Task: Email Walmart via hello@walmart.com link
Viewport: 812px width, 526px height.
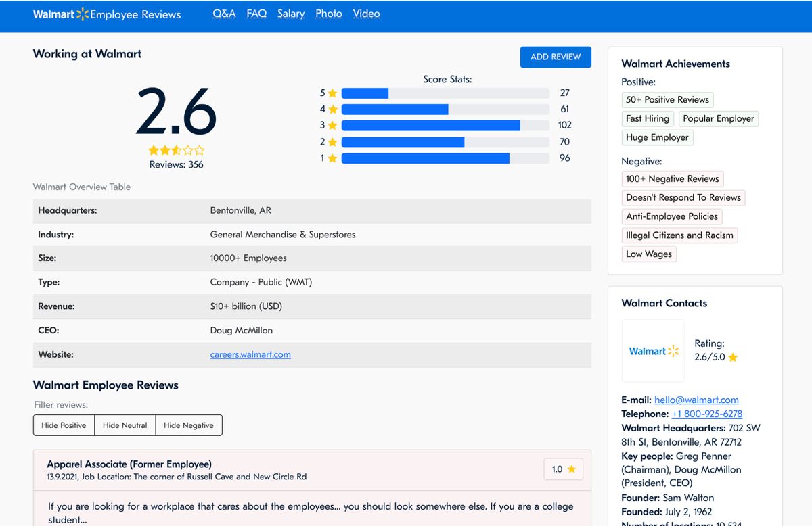Action: pos(696,400)
